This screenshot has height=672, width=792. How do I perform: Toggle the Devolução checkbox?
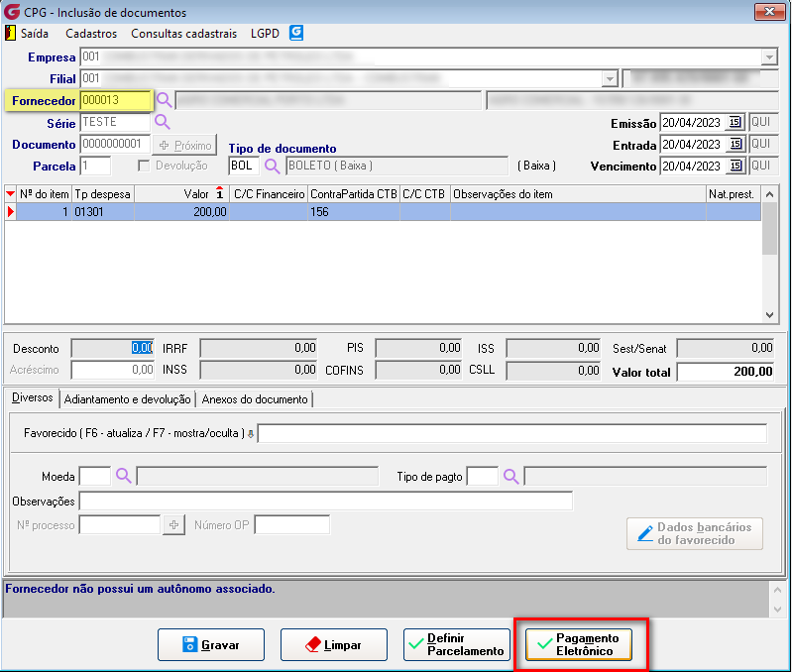(x=144, y=166)
